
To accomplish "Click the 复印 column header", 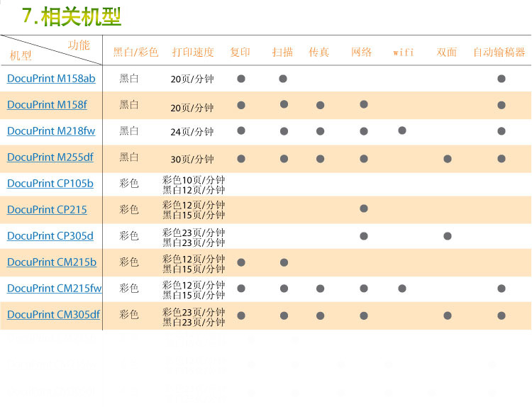I will pos(240,52).
